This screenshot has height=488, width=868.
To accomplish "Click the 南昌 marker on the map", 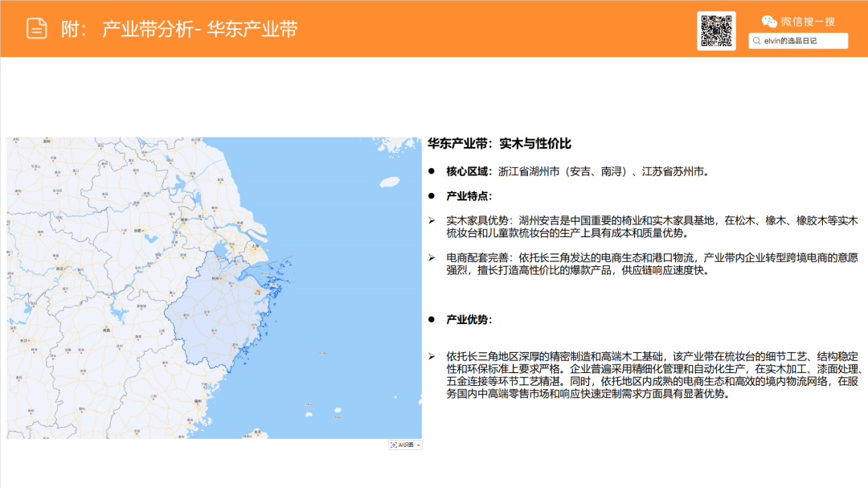I will [106, 327].
